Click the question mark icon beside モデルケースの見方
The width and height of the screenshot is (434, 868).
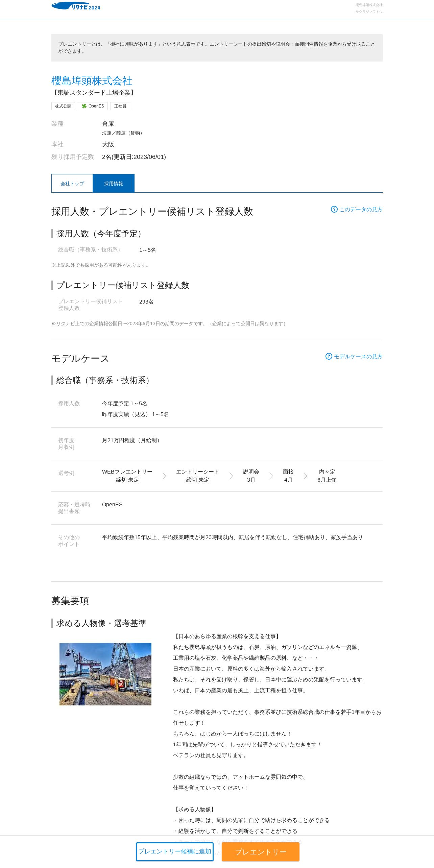[x=329, y=356]
